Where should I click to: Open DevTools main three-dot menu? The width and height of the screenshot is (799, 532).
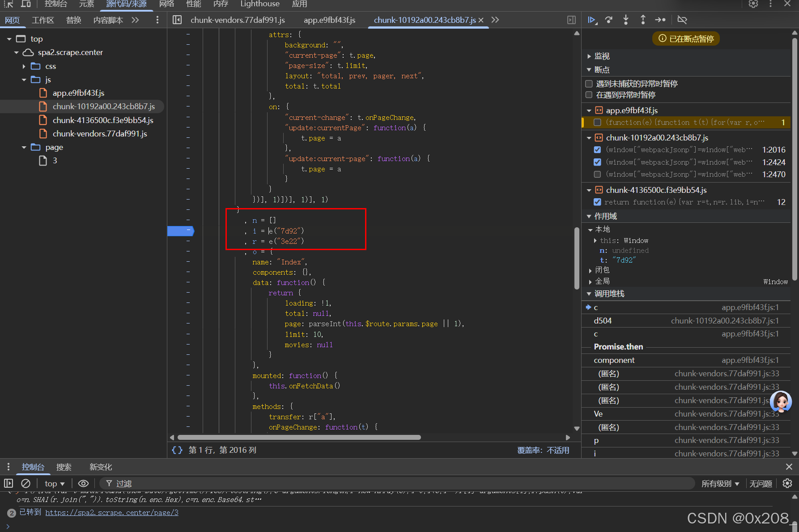pyautogui.click(x=770, y=4)
